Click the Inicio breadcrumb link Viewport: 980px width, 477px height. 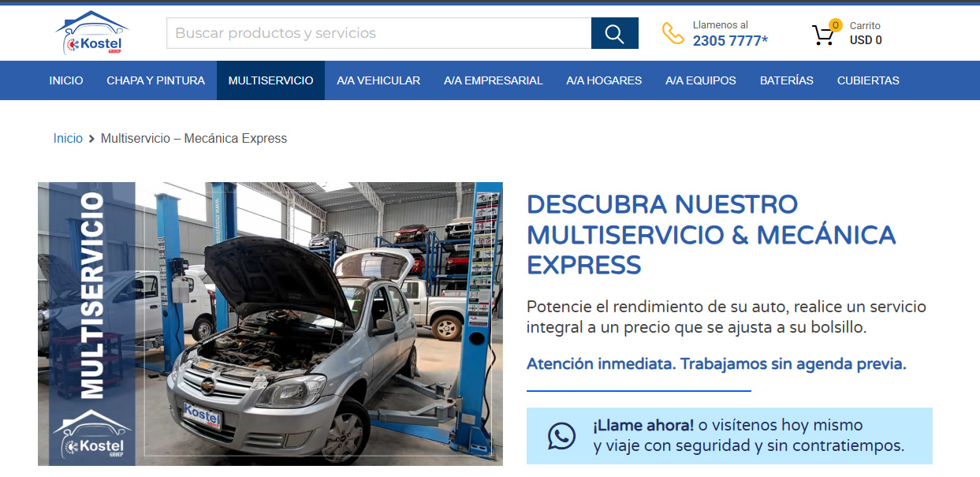68,139
